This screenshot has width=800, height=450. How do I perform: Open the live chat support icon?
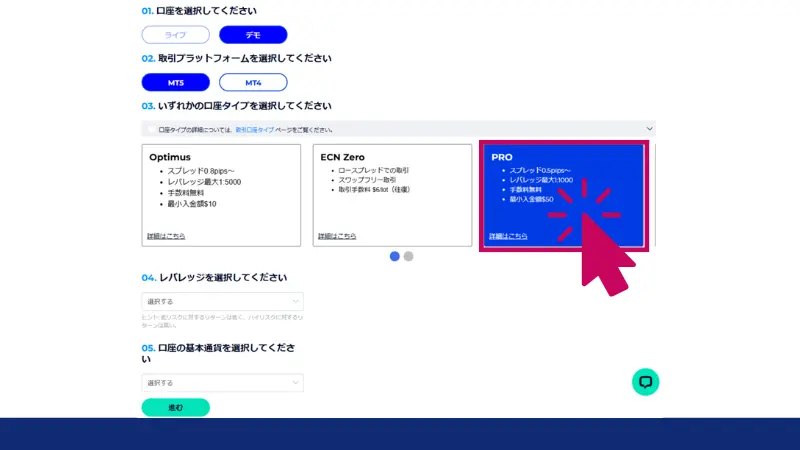coord(646,381)
